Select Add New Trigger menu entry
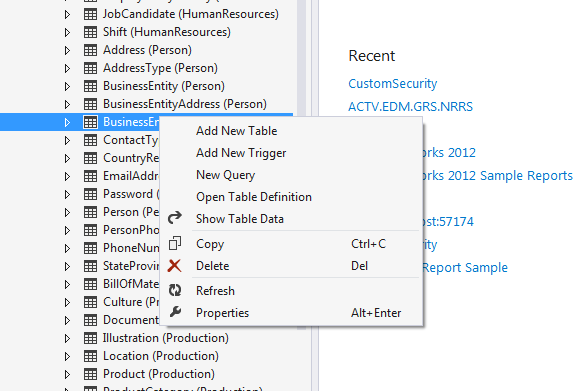581x391 pixels. tap(241, 153)
